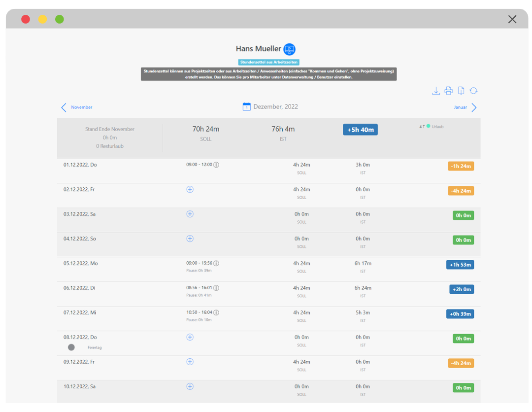Add time entry for 09.12.2022
Viewport: 532px width, 412px height.
[x=190, y=362]
